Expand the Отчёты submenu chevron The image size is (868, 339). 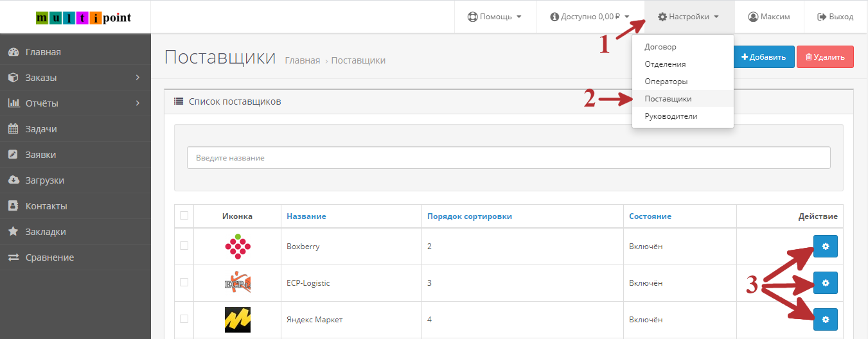point(138,103)
